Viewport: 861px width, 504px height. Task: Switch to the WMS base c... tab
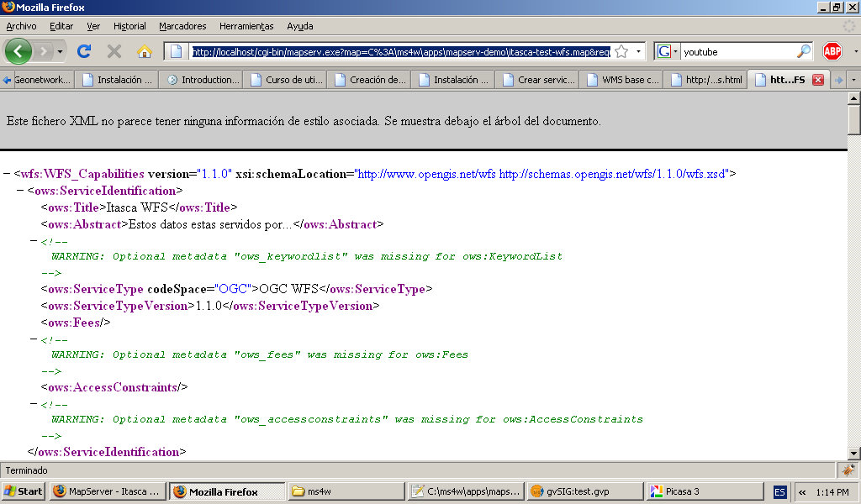(x=624, y=80)
